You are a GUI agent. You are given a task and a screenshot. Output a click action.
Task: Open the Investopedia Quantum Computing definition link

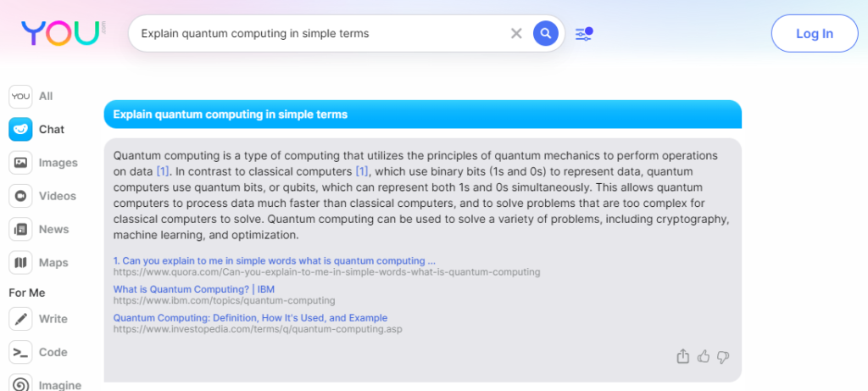[x=250, y=318]
